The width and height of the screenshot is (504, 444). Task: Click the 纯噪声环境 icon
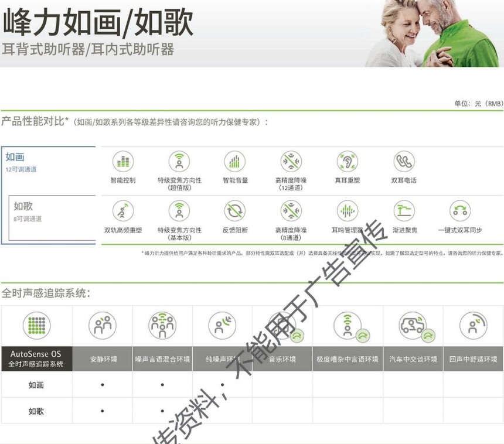pos(222,326)
